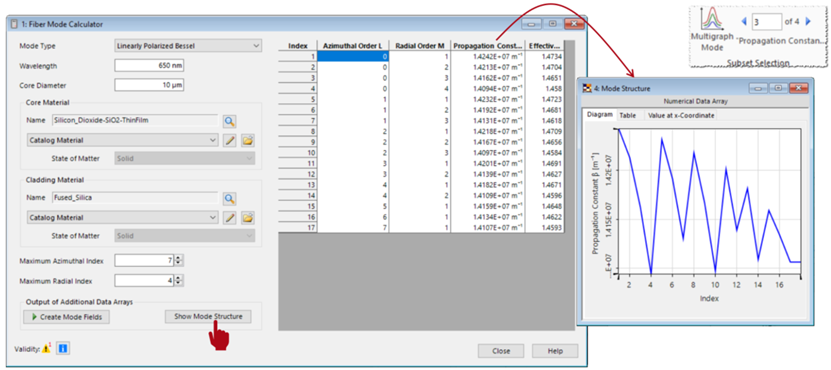Select the row header for index 17
831x370 pixels.
pyautogui.click(x=297, y=228)
